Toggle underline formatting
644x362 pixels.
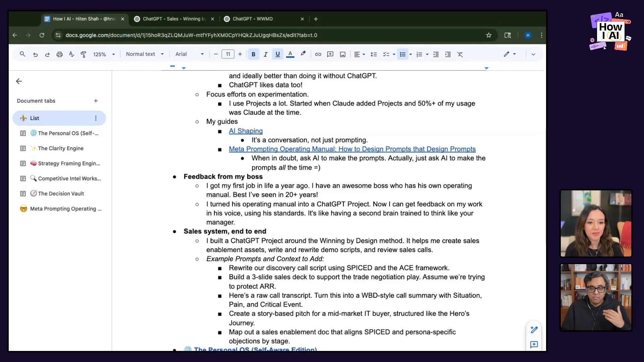tap(278, 54)
